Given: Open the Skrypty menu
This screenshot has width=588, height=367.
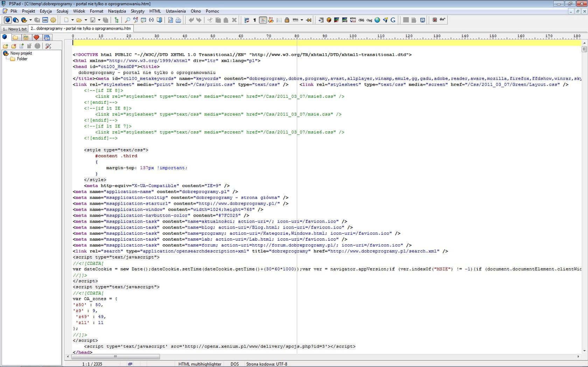Looking at the screenshot, I should [x=138, y=11].
